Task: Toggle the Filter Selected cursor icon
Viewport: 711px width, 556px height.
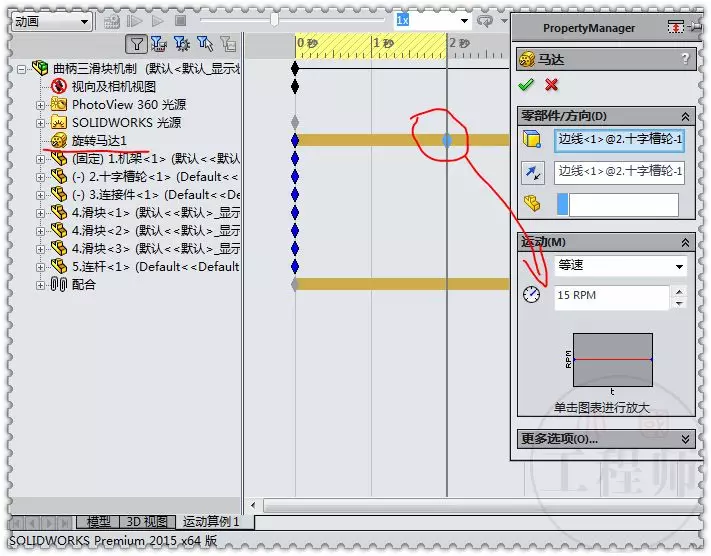Action: (x=205, y=44)
